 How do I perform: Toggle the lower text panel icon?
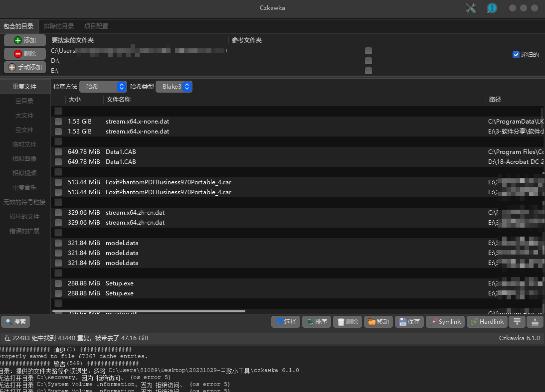(x=517, y=322)
